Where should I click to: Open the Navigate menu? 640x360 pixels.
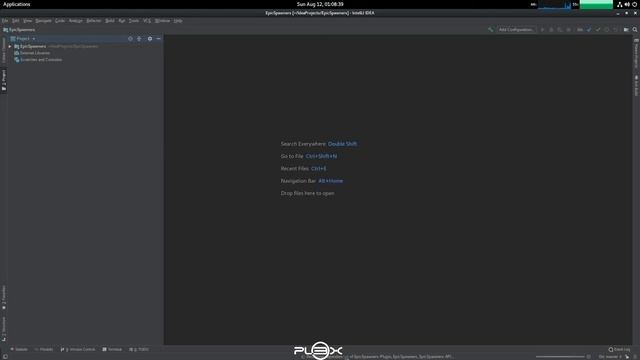pyautogui.click(x=43, y=21)
